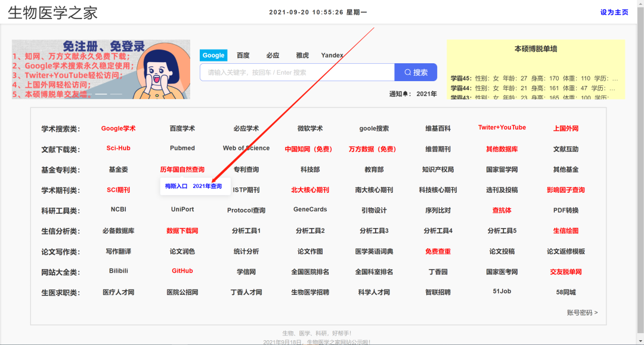Open the goole搜索 link
The width and height of the screenshot is (644, 345).
tap(374, 128)
